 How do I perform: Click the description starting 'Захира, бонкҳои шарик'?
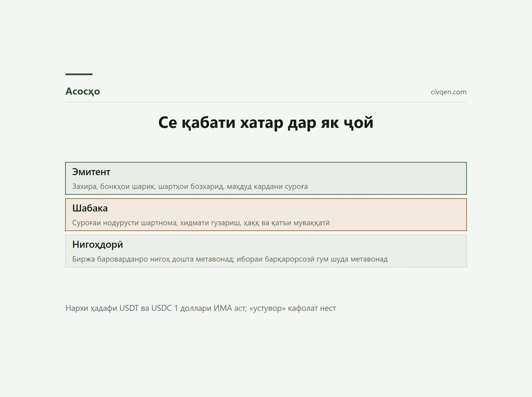[x=190, y=187]
